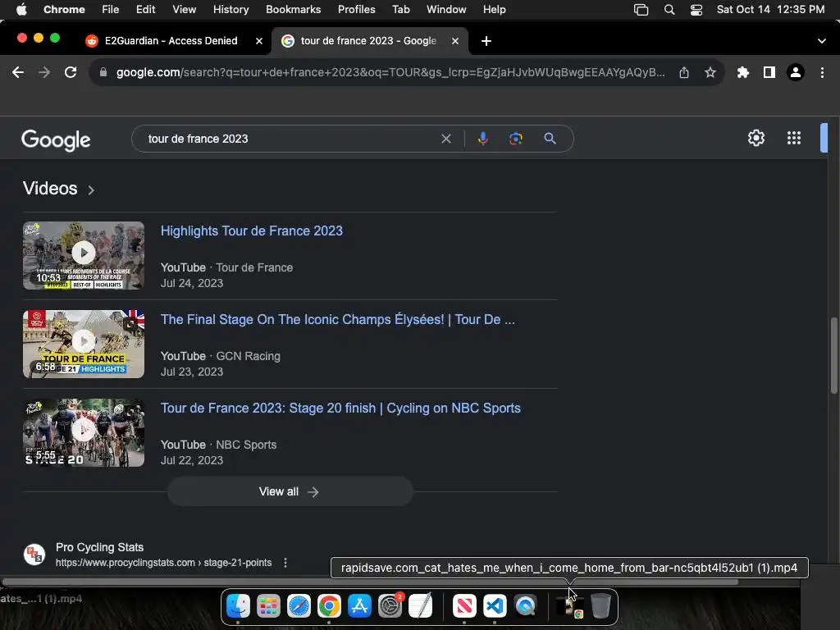
Task: Click the Stage Manager menu bar icon
Action: (x=641, y=9)
